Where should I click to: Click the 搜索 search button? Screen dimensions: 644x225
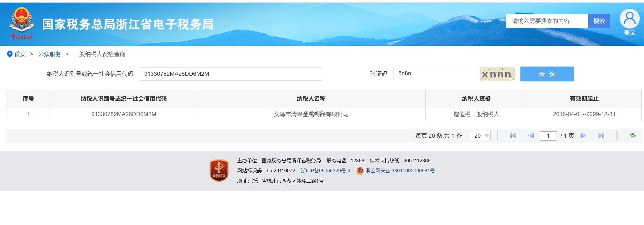point(599,21)
